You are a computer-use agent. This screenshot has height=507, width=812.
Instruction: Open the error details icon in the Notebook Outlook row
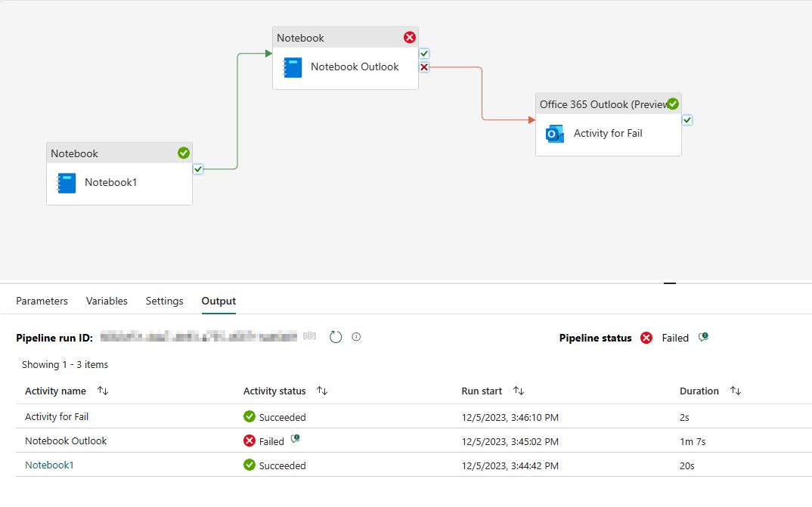pyautogui.click(x=295, y=439)
